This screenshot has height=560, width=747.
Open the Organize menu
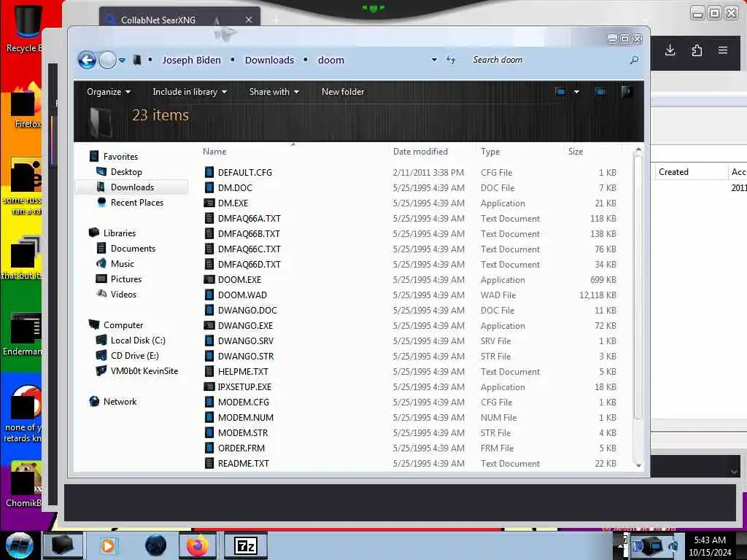[109, 91]
